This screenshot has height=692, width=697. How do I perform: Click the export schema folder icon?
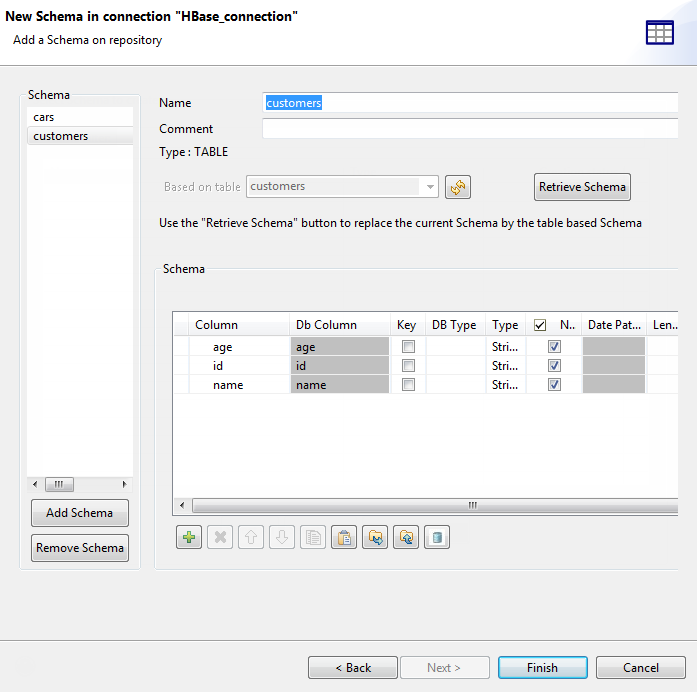[406, 538]
